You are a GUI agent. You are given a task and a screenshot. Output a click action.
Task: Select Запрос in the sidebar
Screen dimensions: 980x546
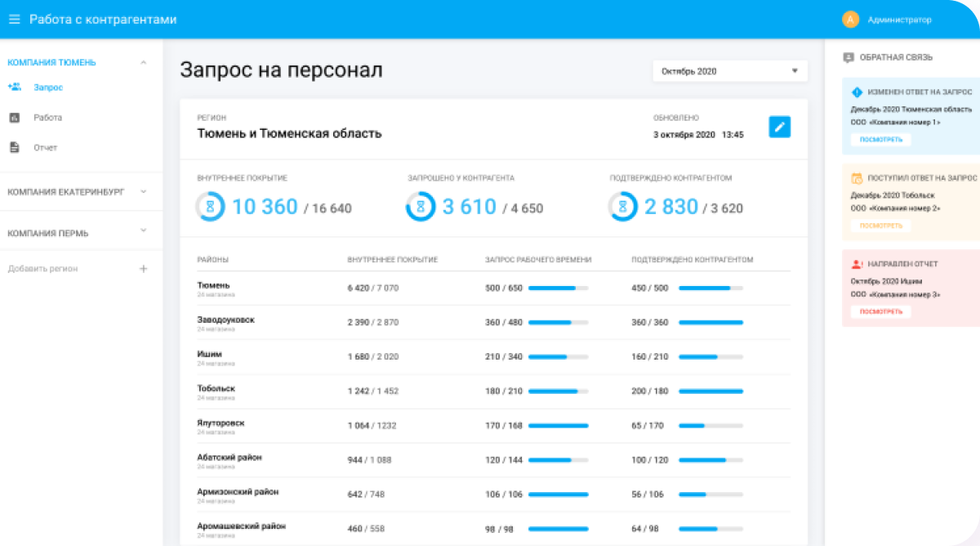48,87
